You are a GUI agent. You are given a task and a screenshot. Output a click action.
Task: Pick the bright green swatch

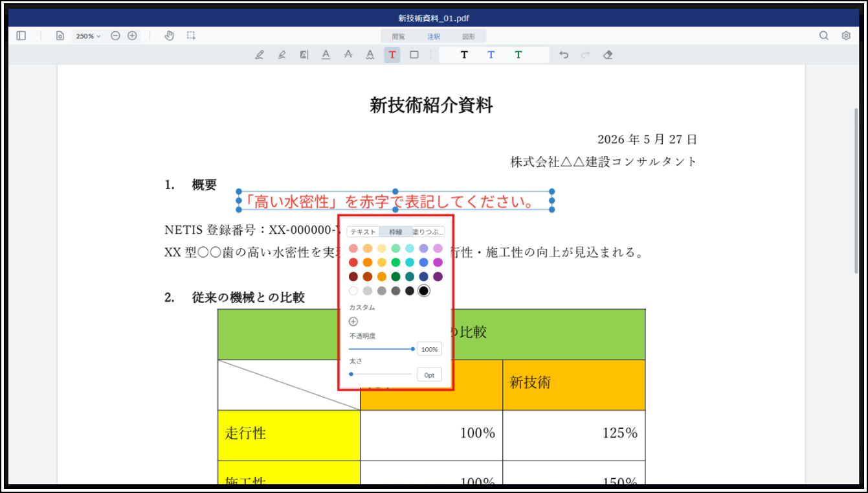point(395,262)
